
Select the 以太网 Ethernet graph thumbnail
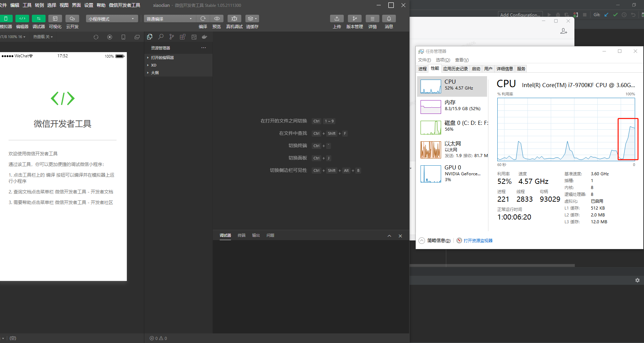tap(431, 150)
